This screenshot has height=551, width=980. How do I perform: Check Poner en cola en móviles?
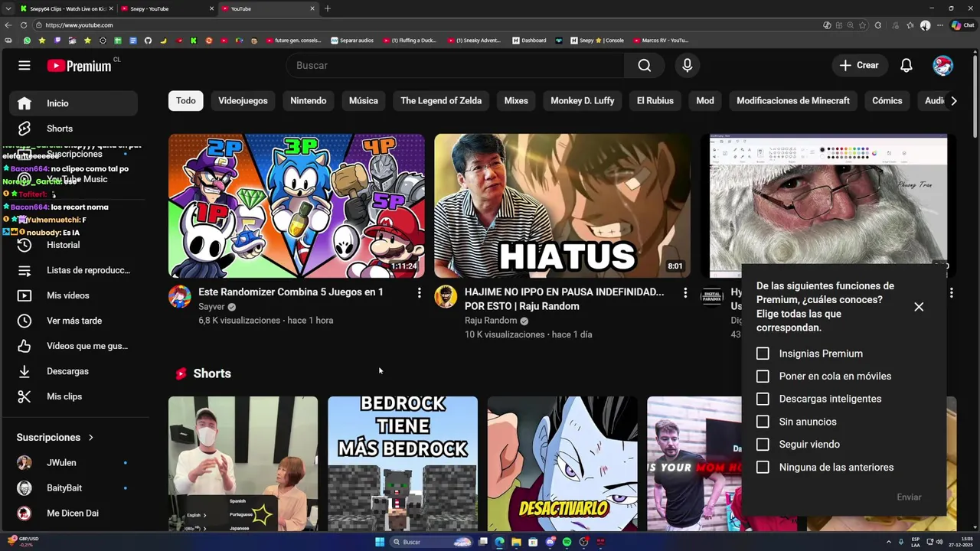tap(763, 377)
